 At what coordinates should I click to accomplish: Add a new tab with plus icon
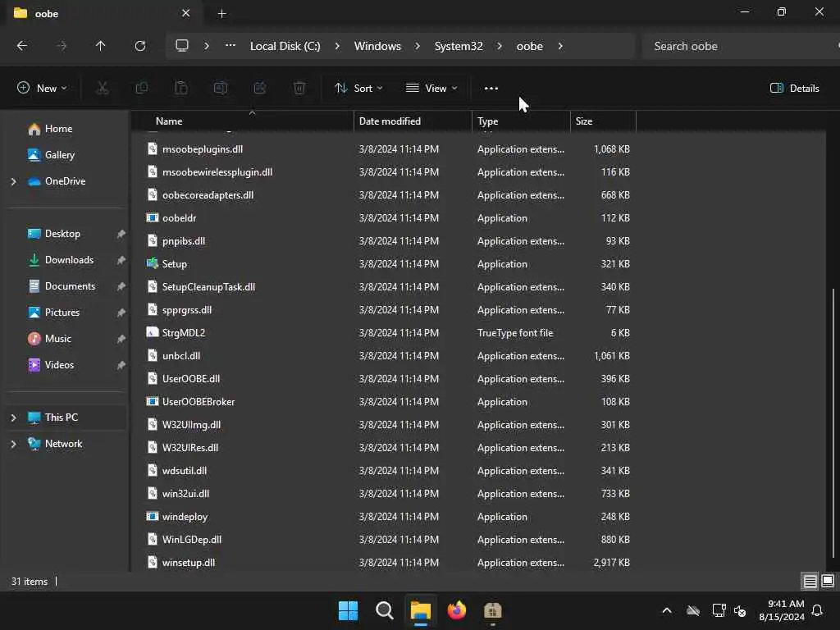[x=221, y=13]
